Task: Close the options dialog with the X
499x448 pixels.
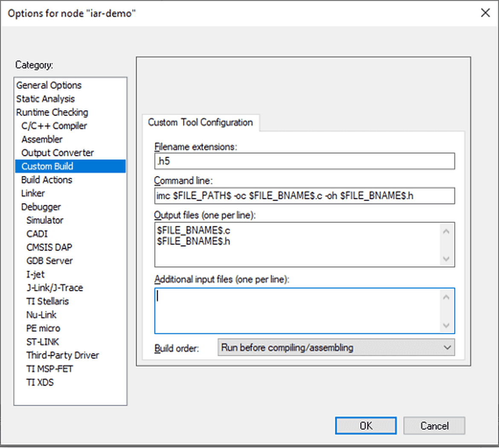Action: pos(485,13)
